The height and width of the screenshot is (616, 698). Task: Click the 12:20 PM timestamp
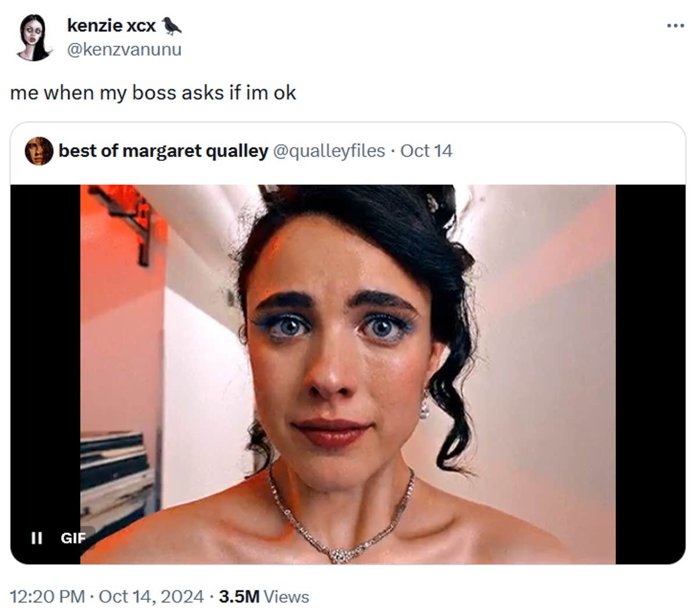[x=48, y=597]
